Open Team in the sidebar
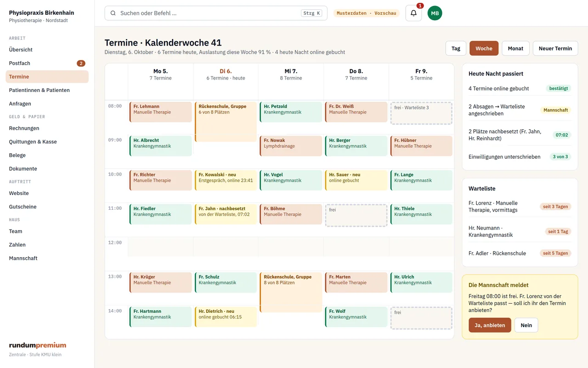This screenshot has height=368, width=588. click(47, 231)
